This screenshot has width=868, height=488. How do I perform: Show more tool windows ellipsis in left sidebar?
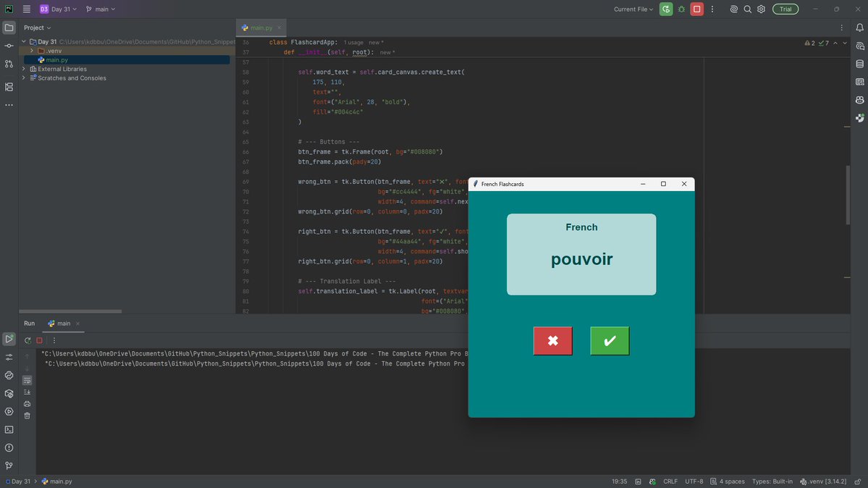9,105
